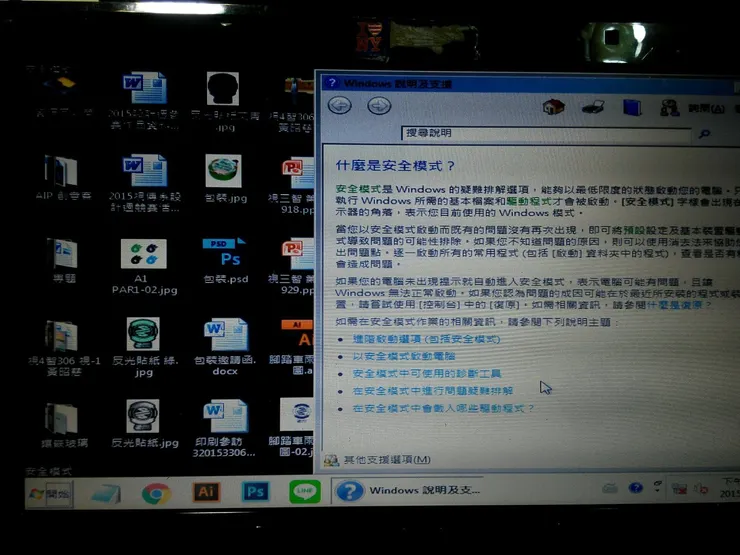Select desktop file A1 PAR1-02.jpg

[144, 267]
